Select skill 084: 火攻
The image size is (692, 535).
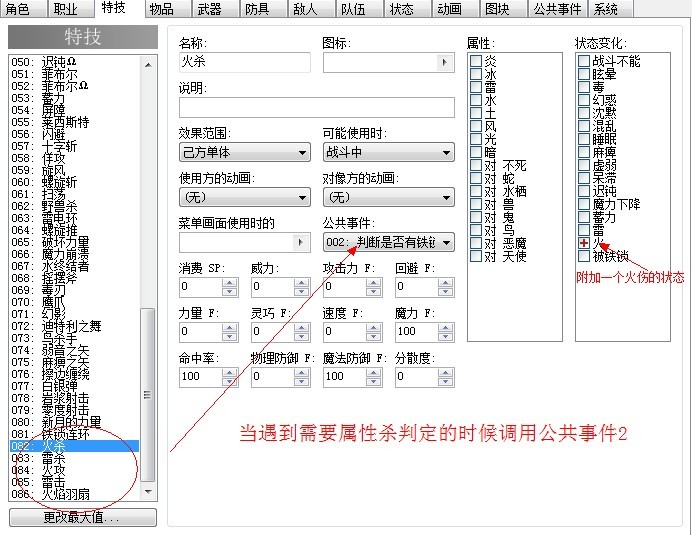74,470
